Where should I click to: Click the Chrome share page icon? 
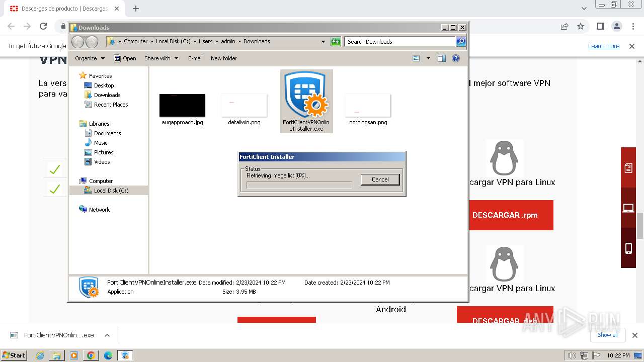tap(565, 26)
